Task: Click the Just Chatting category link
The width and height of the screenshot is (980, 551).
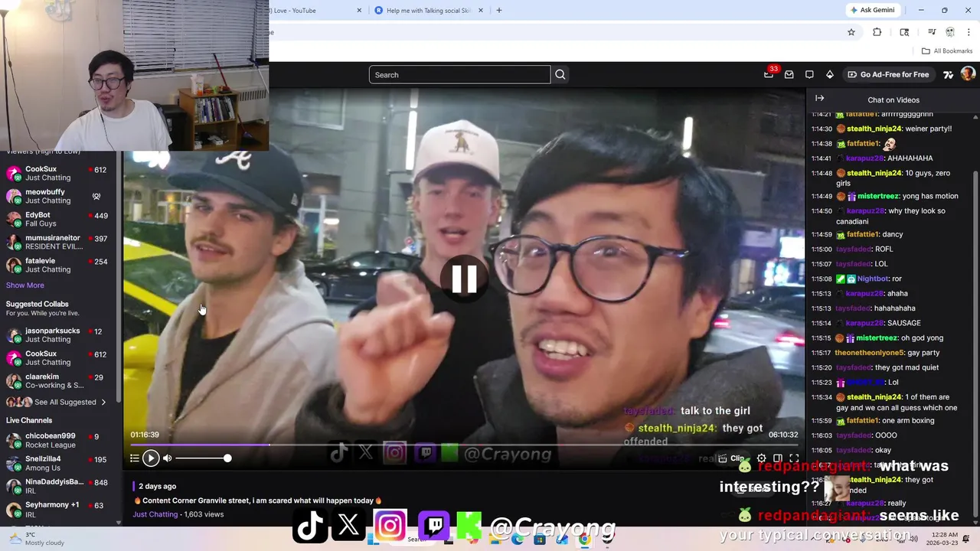Action: pos(155,514)
